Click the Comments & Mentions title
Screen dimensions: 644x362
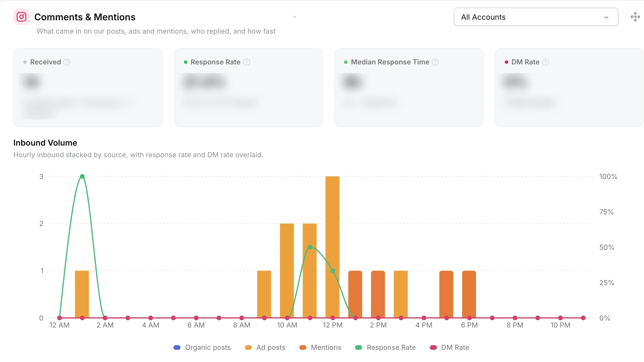[85, 17]
